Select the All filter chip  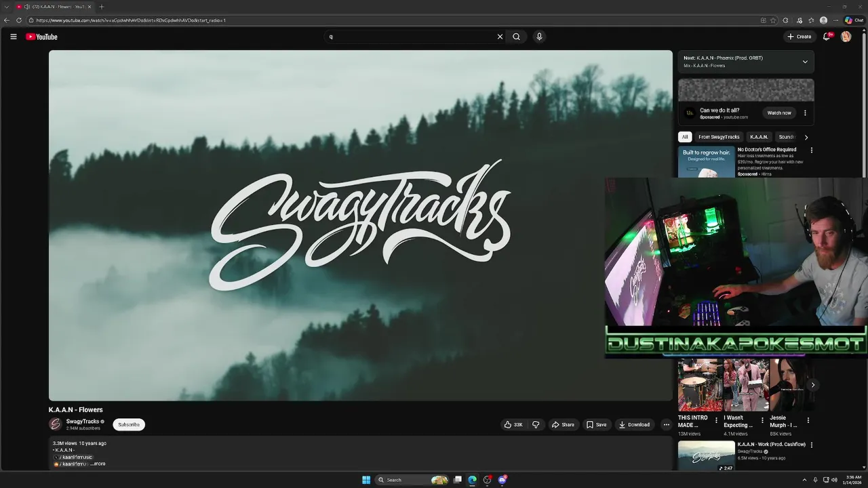click(685, 137)
